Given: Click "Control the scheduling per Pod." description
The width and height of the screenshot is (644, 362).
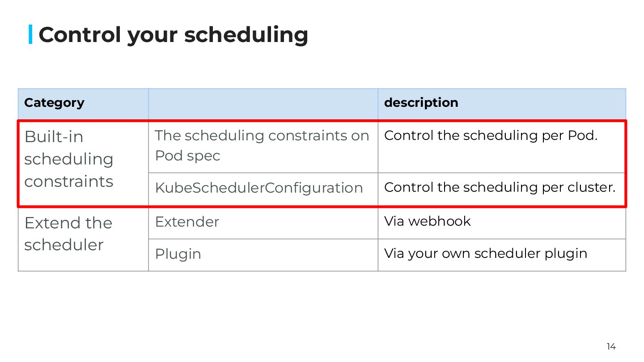Looking at the screenshot, I should (x=491, y=135).
